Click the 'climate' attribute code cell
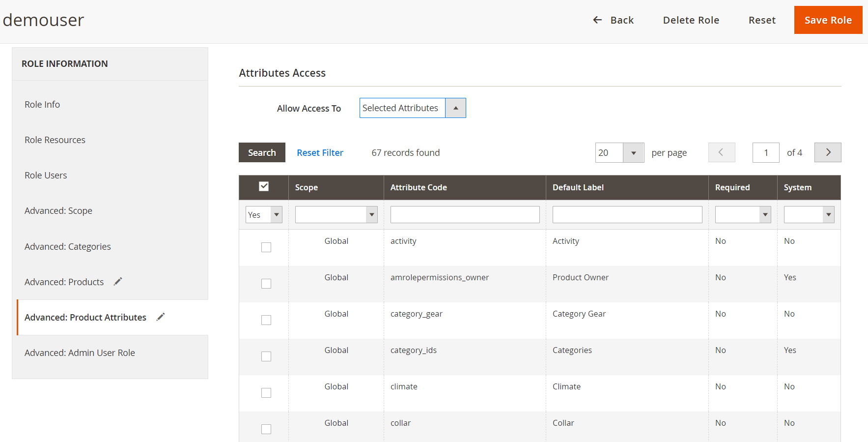The image size is (868, 442). (x=404, y=386)
